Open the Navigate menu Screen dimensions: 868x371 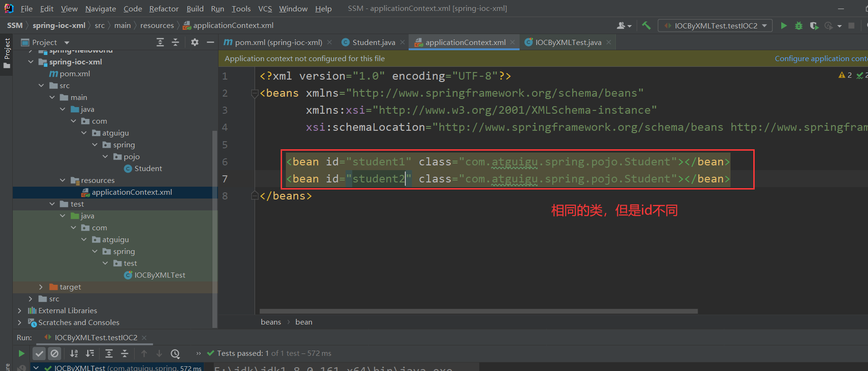[101, 9]
